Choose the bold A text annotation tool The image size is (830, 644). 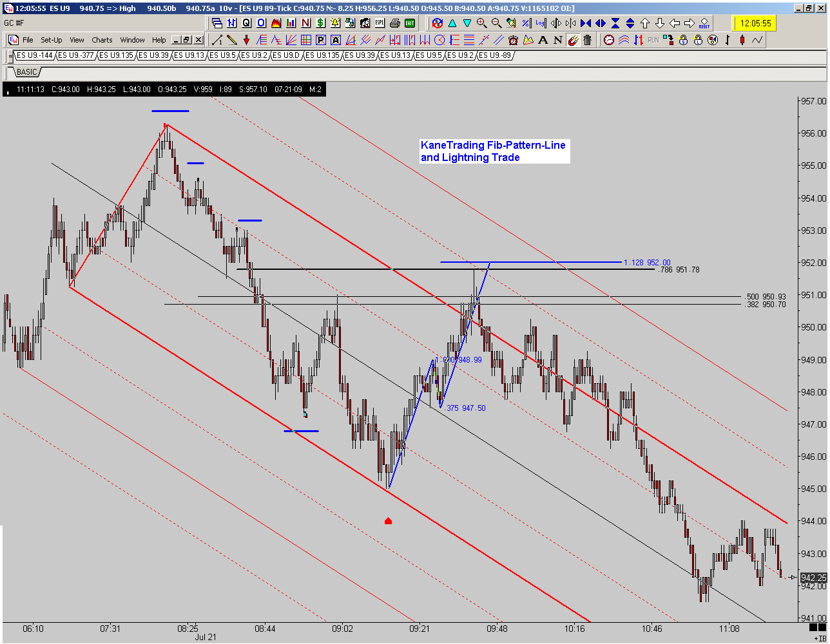coord(543,40)
